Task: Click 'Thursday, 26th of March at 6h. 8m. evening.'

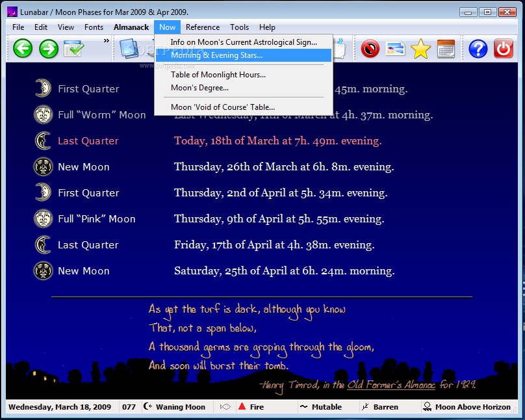Action: coord(284,167)
